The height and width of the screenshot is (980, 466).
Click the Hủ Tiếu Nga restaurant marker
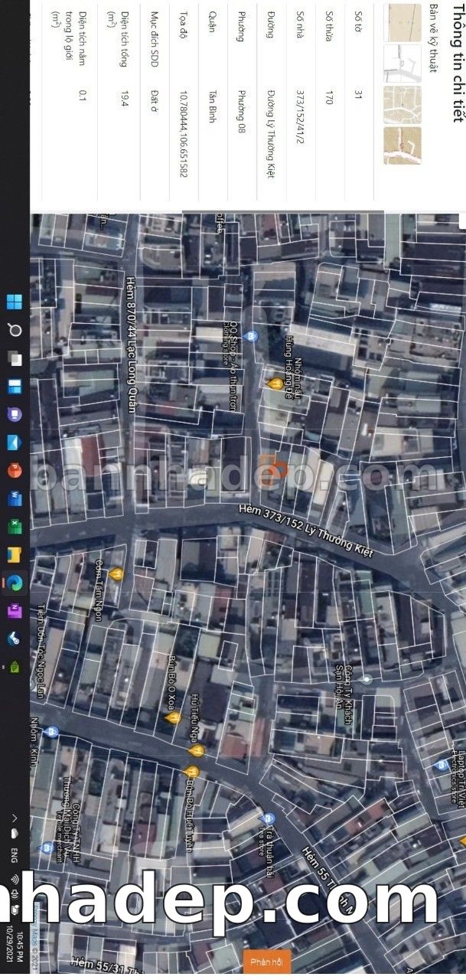196,751
